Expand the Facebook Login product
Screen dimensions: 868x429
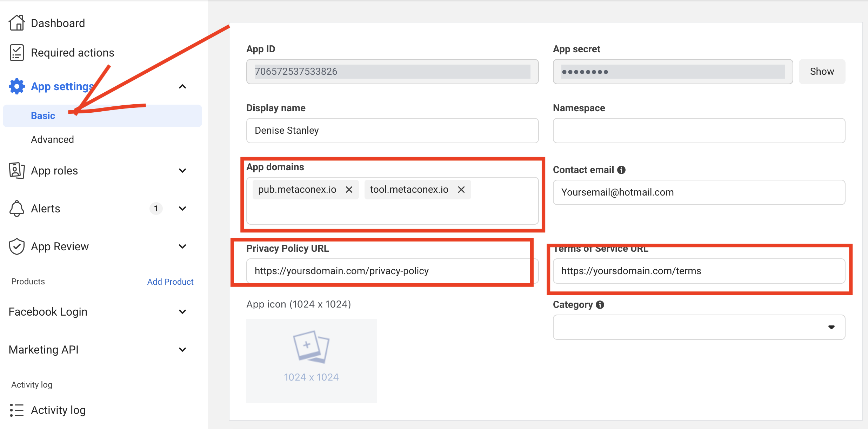click(182, 312)
